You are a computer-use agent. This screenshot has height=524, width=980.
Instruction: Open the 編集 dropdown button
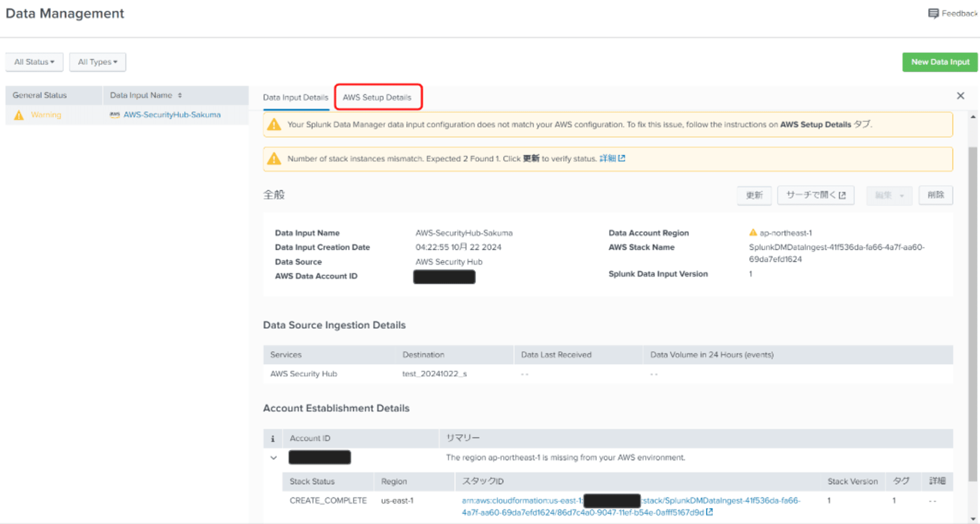pyautogui.click(x=889, y=195)
